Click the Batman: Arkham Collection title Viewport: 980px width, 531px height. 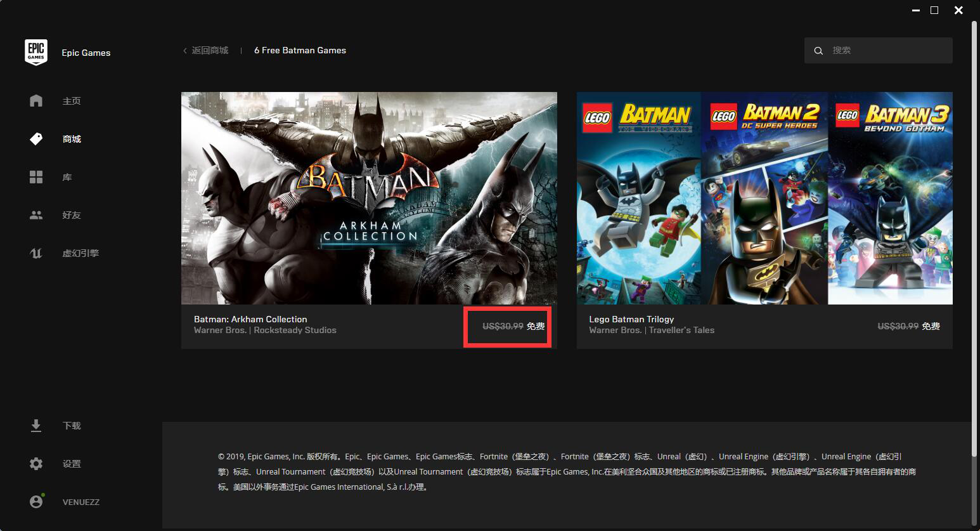pos(250,319)
